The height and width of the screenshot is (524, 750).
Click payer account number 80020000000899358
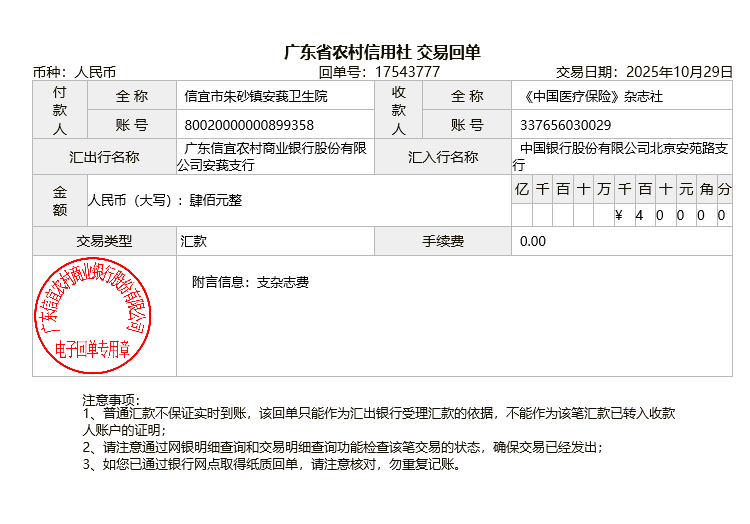click(x=249, y=125)
